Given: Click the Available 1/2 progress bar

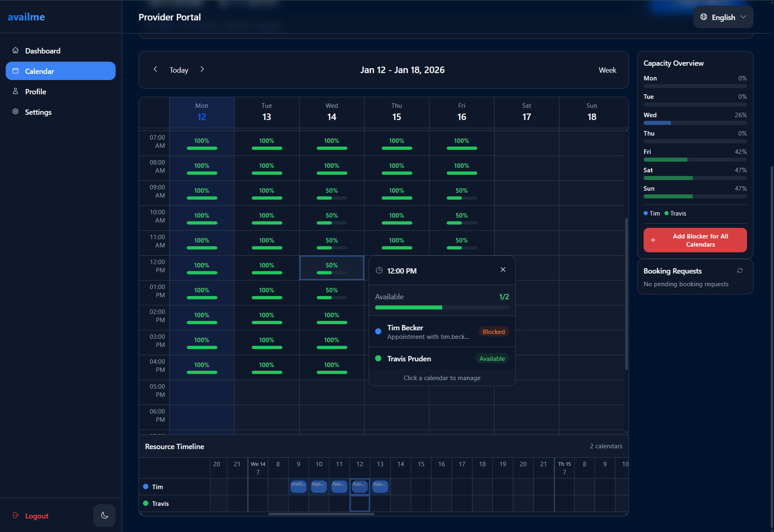Looking at the screenshot, I should pyautogui.click(x=442, y=307).
